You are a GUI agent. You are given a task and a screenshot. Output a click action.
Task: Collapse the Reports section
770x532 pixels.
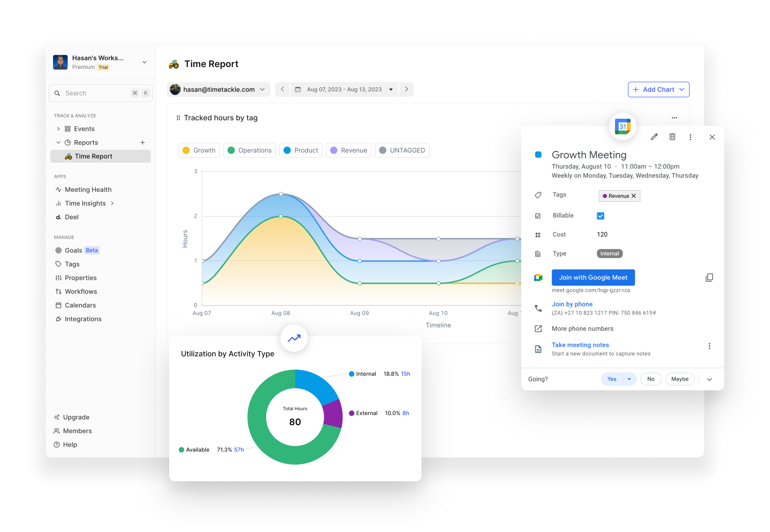pyautogui.click(x=58, y=142)
